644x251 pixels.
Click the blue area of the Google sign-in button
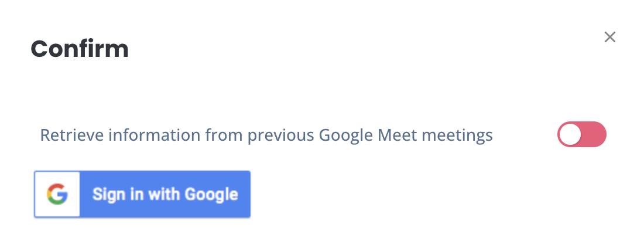165,194
